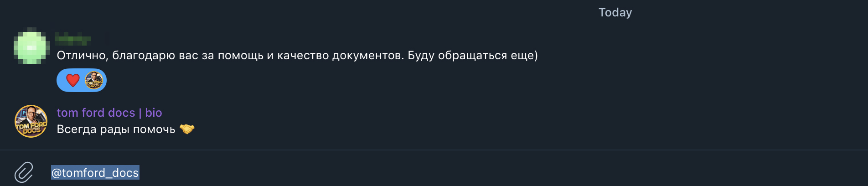Click the blurred sender name above first message
Screen dimensions: 868x186
pos(73,39)
